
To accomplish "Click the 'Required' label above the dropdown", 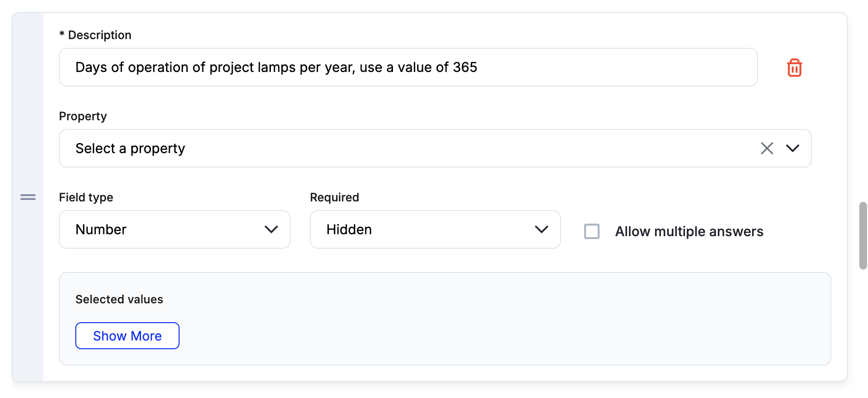I will click(x=334, y=198).
